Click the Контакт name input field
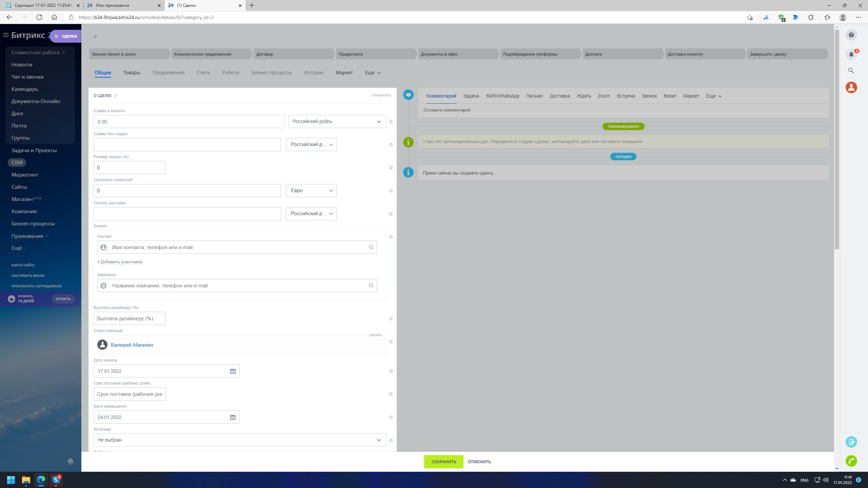868x488 pixels. [237, 247]
